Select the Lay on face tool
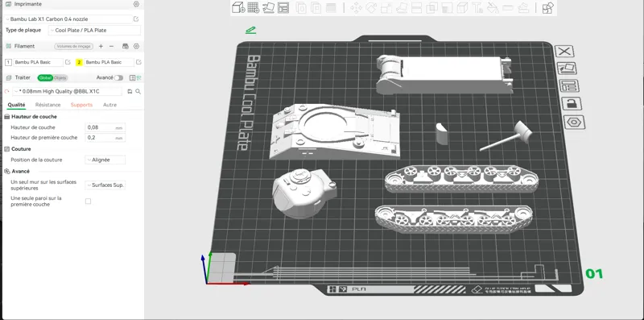644x320 pixels. [x=401, y=8]
